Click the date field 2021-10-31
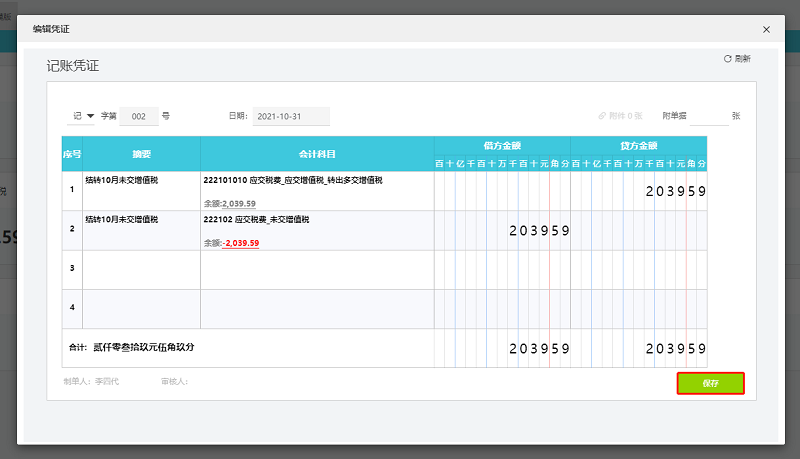This screenshot has height=459, width=800. pyautogui.click(x=290, y=116)
